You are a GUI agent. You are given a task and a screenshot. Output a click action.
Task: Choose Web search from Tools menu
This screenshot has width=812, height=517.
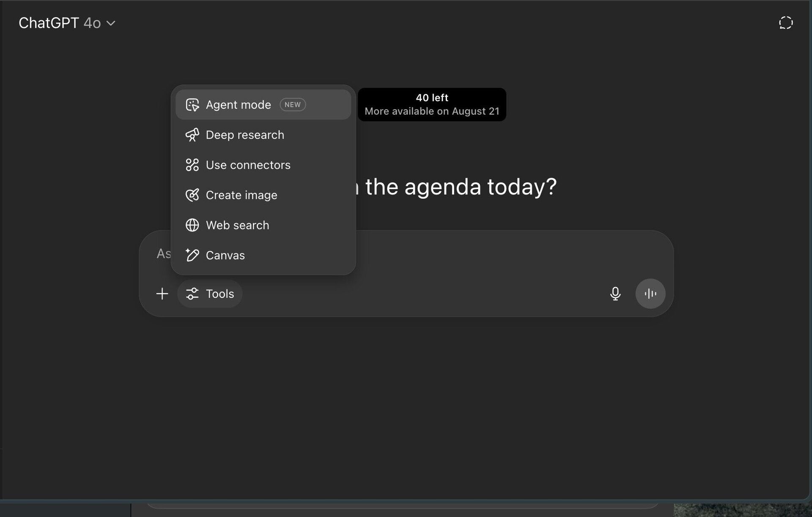click(263, 225)
